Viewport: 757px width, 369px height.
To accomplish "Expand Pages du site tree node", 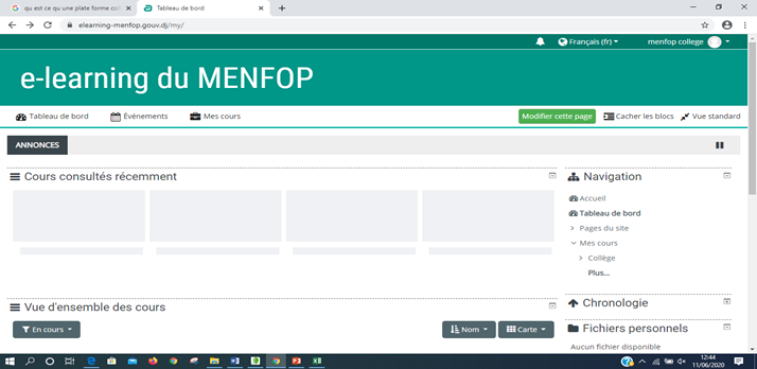I will [572, 228].
